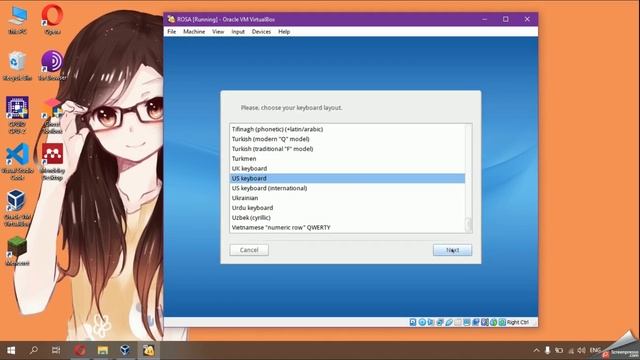Select the Urdu keyboard layout
The height and width of the screenshot is (360, 640).
tap(347, 208)
